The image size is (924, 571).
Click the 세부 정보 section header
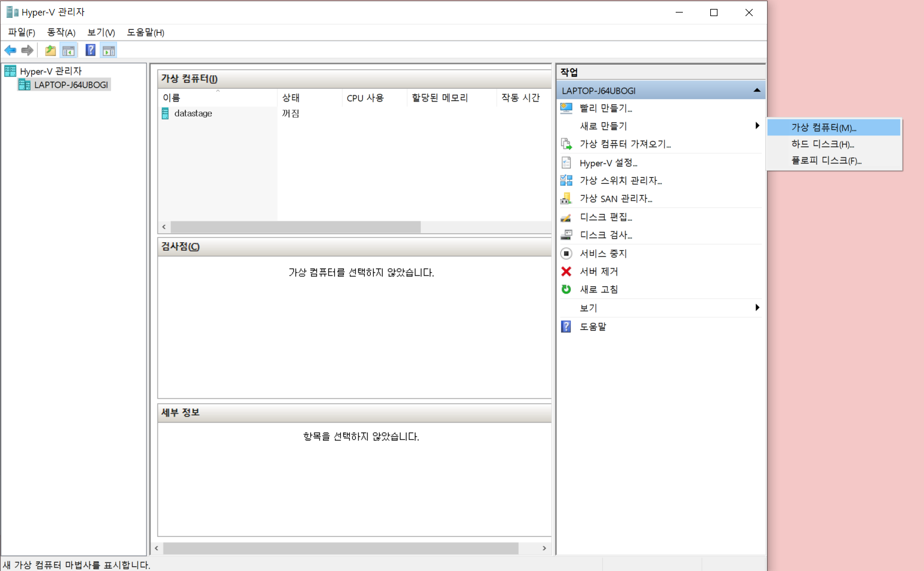355,413
